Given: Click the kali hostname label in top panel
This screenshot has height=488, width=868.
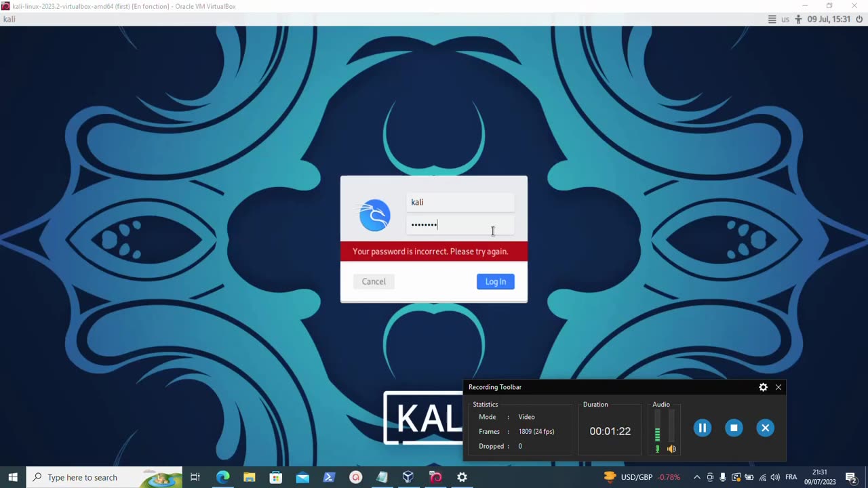Looking at the screenshot, I should 9,19.
